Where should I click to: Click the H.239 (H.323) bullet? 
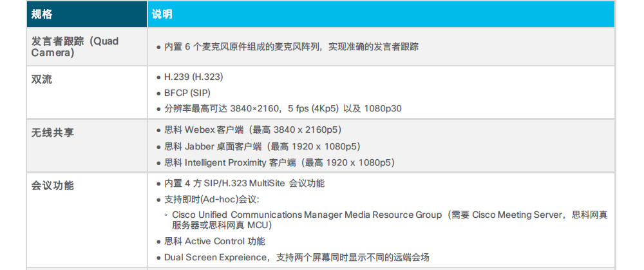click(x=193, y=77)
